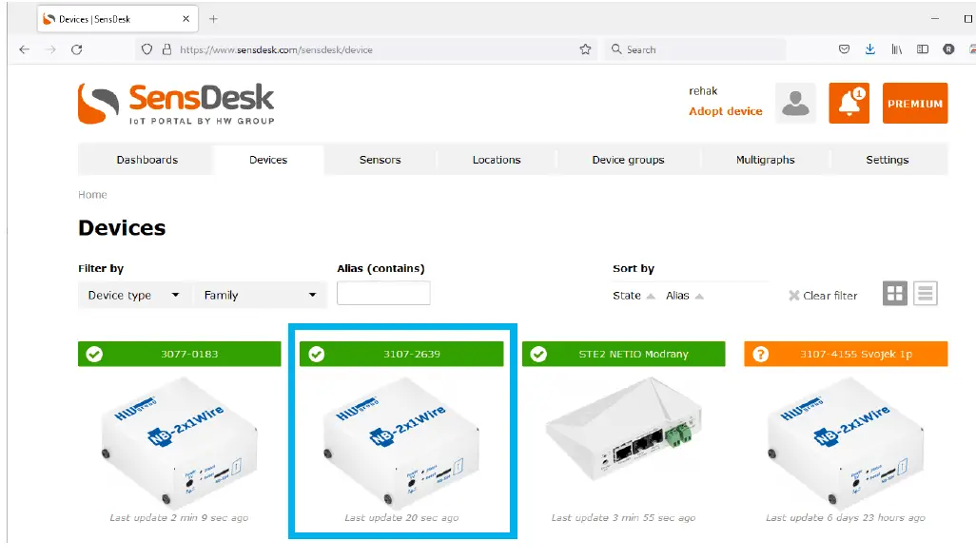
Task: Open the user profile avatar icon
Action: [x=795, y=103]
